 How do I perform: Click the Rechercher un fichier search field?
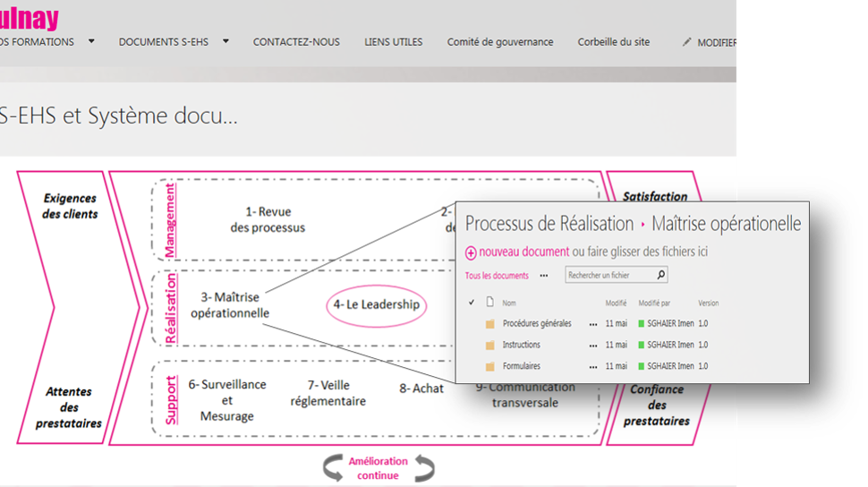[610, 276]
